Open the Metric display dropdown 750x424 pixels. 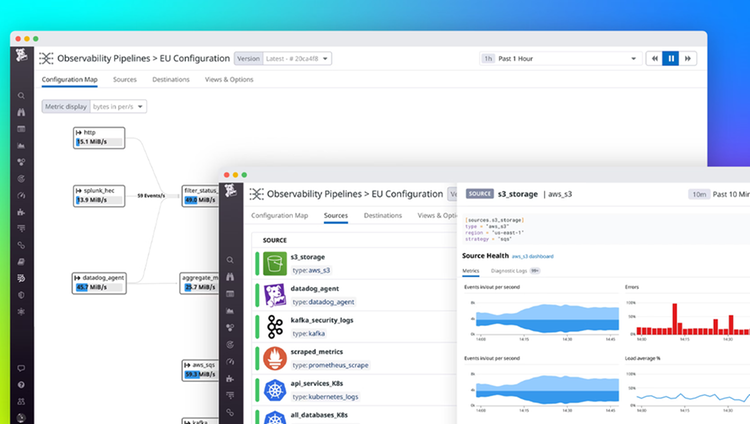click(x=94, y=106)
